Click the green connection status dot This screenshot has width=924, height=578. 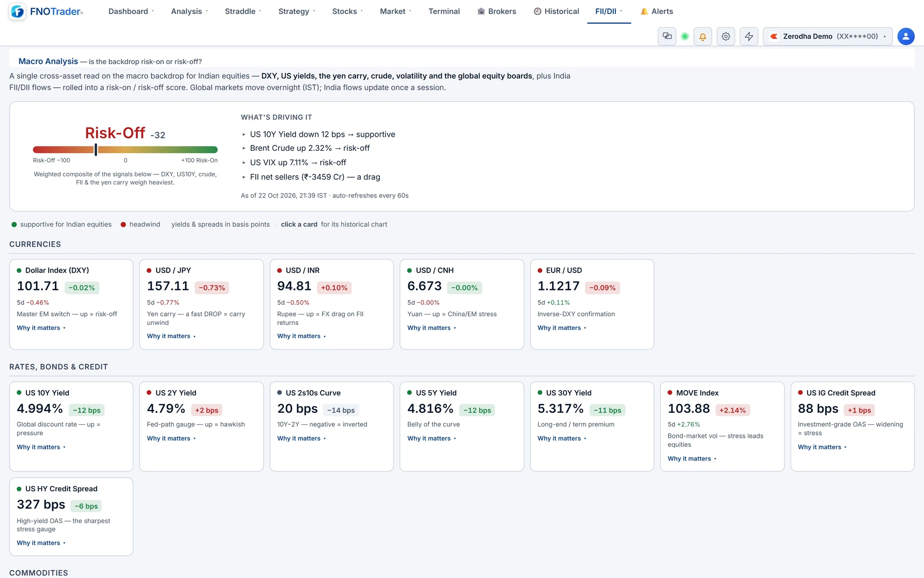[x=685, y=37]
